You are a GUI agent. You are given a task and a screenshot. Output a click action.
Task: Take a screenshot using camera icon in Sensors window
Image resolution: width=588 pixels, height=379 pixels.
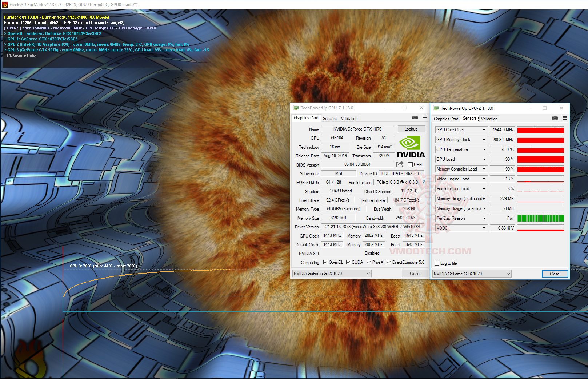click(x=555, y=118)
